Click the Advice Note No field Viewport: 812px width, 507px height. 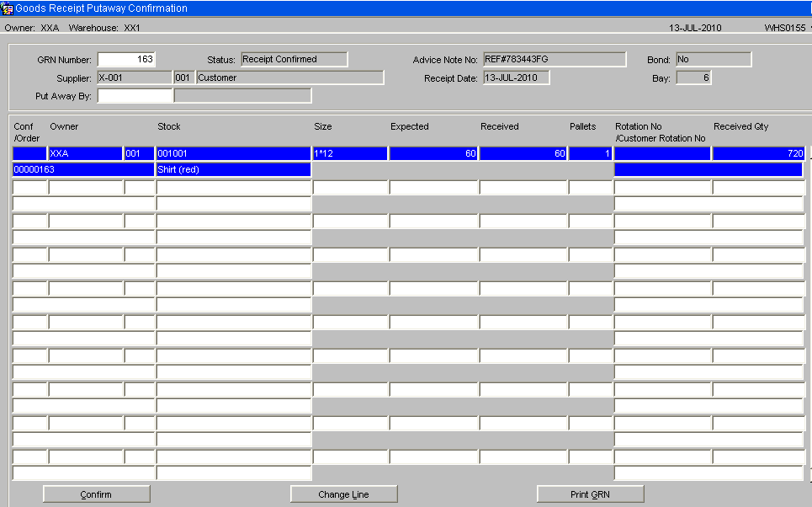click(555, 59)
